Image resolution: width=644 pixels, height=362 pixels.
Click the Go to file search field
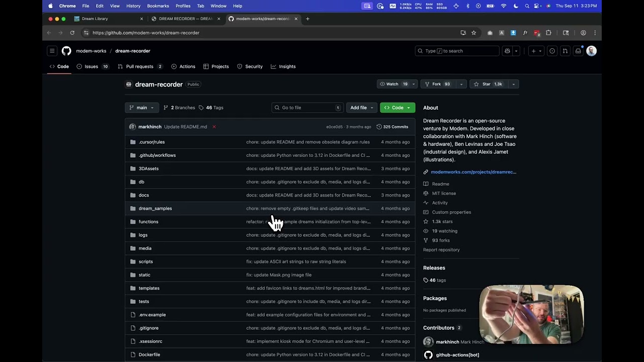coord(307,108)
